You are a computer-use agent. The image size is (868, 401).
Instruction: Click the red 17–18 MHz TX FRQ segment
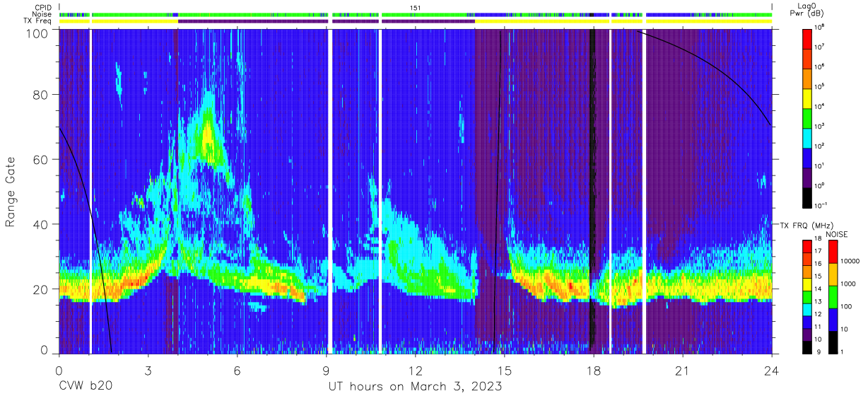pyautogui.click(x=807, y=246)
